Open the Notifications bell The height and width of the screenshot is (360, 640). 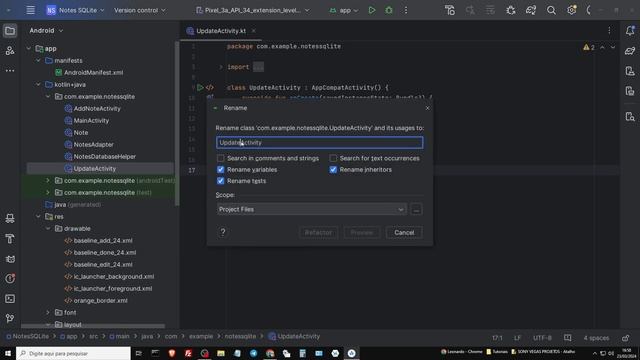click(630, 31)
